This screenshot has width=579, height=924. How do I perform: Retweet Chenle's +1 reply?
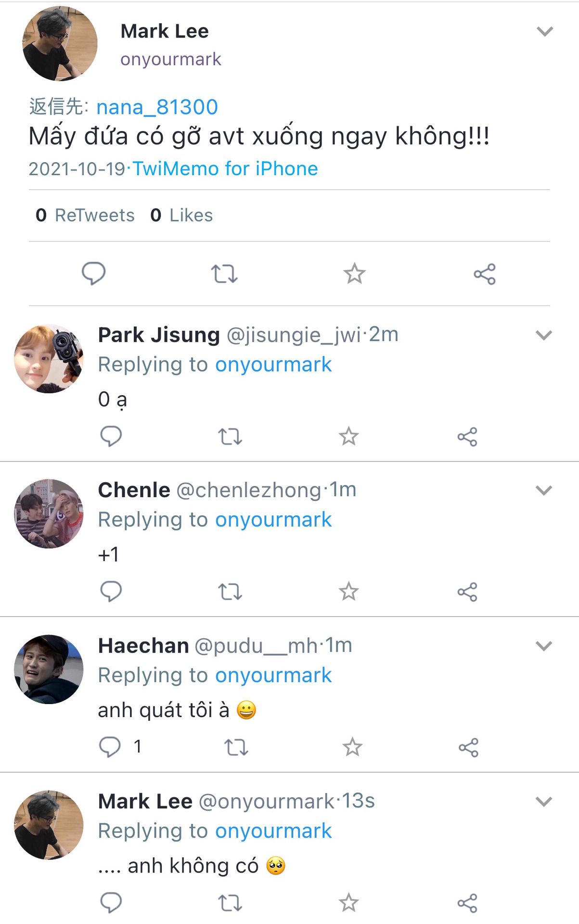pyautogui.click(x=230, y=591)
